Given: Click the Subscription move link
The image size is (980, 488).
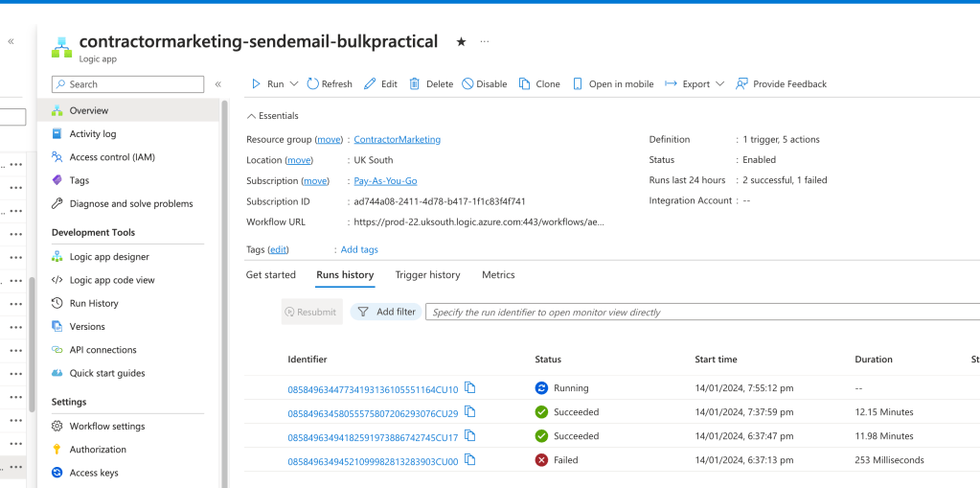Looking at the screenshot, I should (x=315, y=181).
